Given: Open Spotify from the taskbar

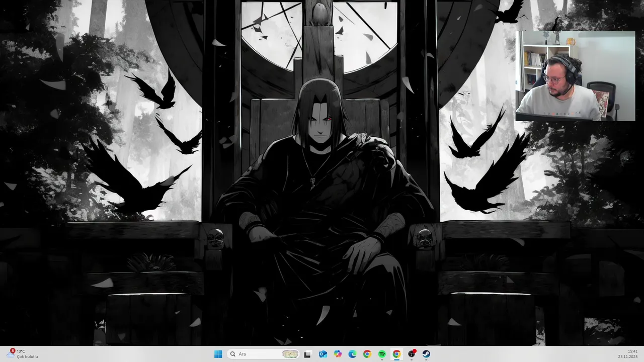Looking at the screenshot, I should [x=382, y=354].
